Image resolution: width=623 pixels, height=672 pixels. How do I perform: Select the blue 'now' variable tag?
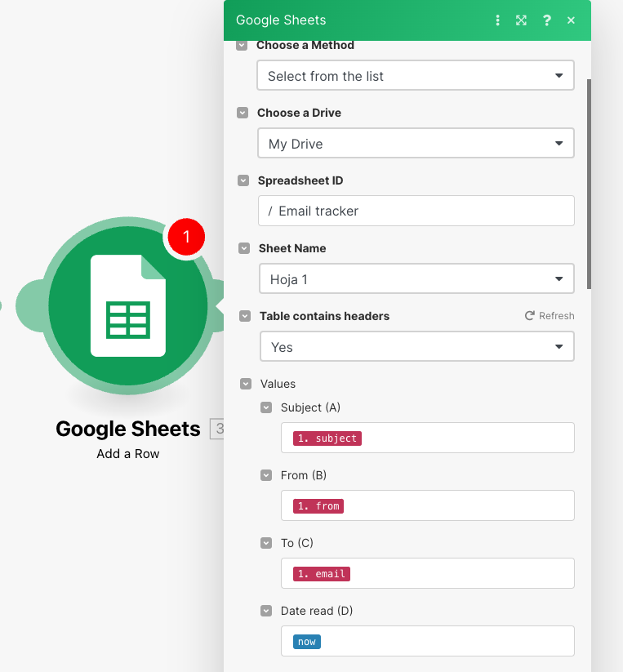(x=307, y=642)
